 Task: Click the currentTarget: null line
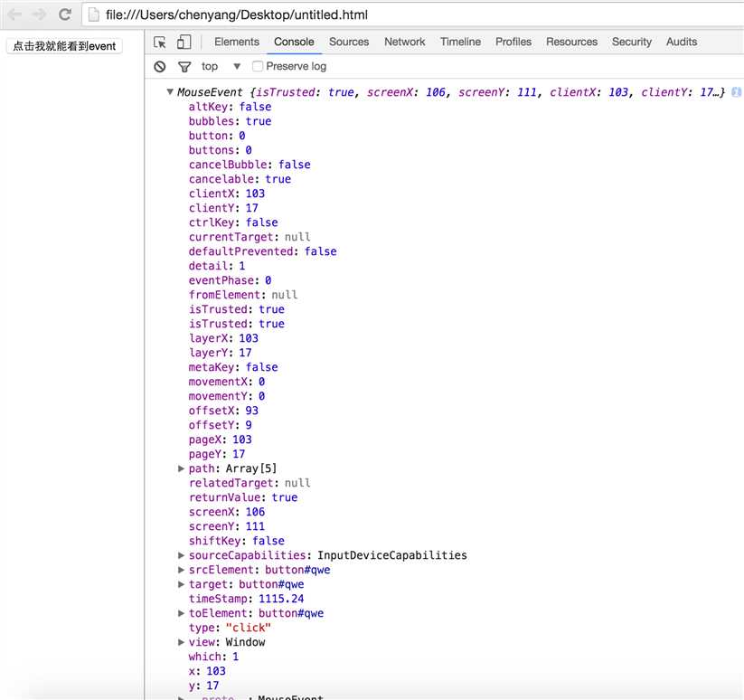pyautogui.click(x=250, y=237)
